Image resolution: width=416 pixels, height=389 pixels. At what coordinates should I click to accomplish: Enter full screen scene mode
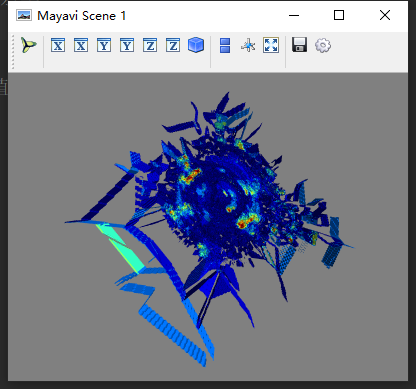(271, 45)
